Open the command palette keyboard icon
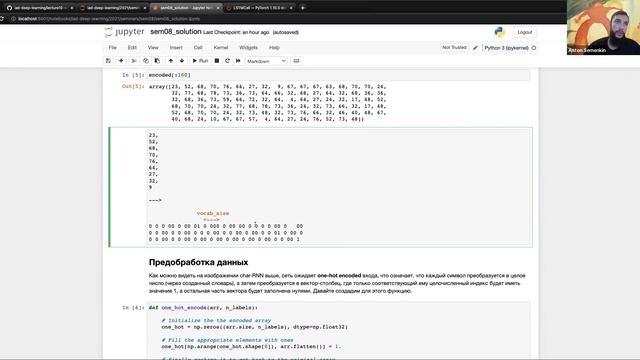The width and height of the screenshot is (640, 360). (x=296, y=61)
